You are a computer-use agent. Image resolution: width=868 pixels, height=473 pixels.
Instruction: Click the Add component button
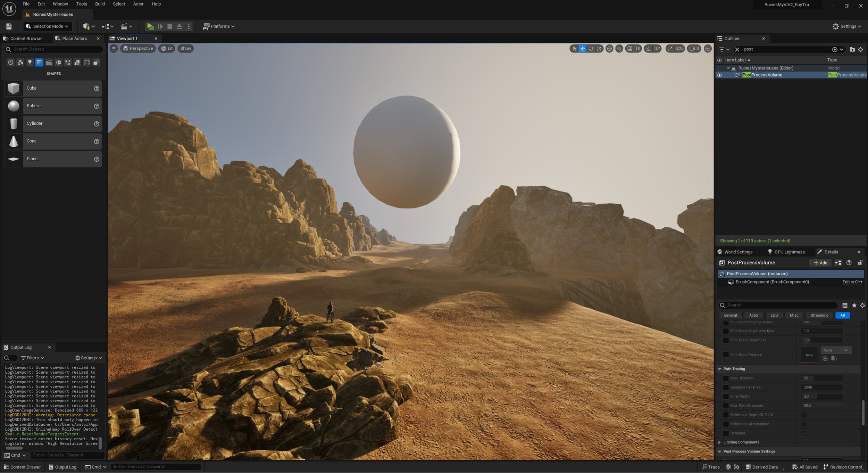[x=820, y=263]
